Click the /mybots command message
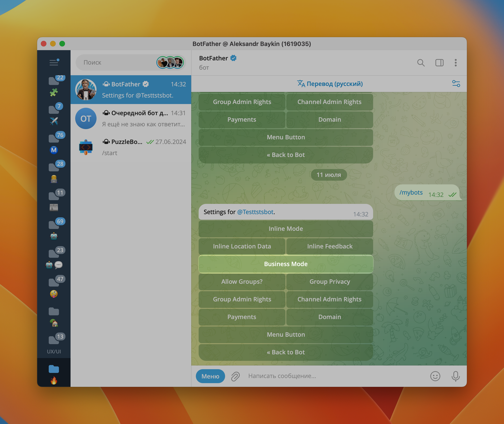Screen dimensions: 504x424 (411, 192)
